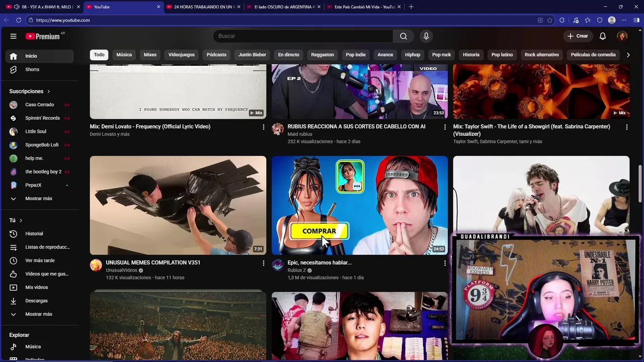Open Maid rubius channel link
This screenshot has width=644, height=362.
(300, 134)
